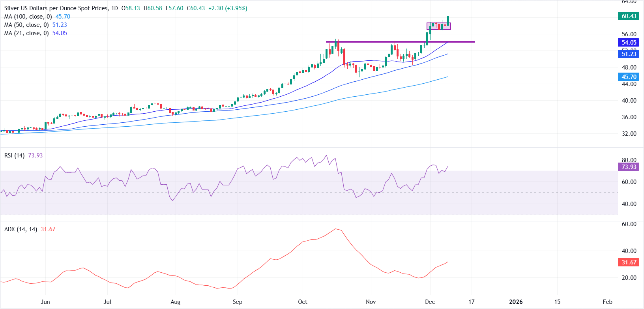Viewport: 644px width, 309px height.
Task: Click the Sep label on time axis
Action: (237, 302)
